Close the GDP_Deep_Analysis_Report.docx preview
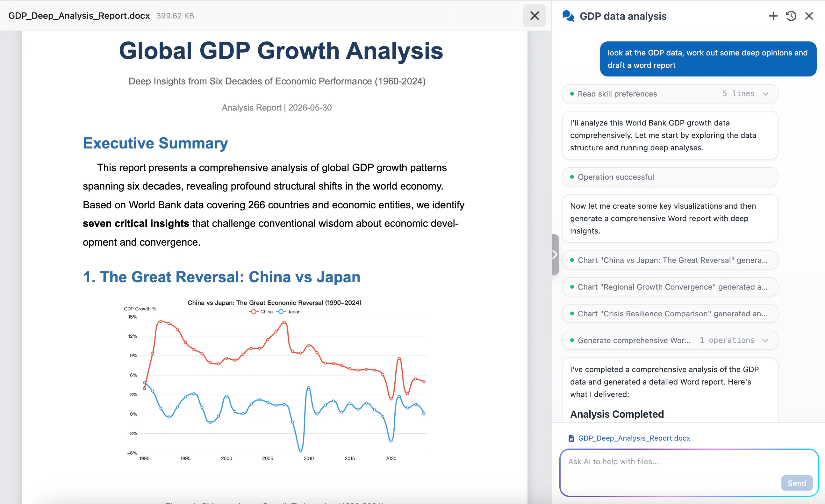Viewport: 825px width, 504px height. [x=534, y=16]
